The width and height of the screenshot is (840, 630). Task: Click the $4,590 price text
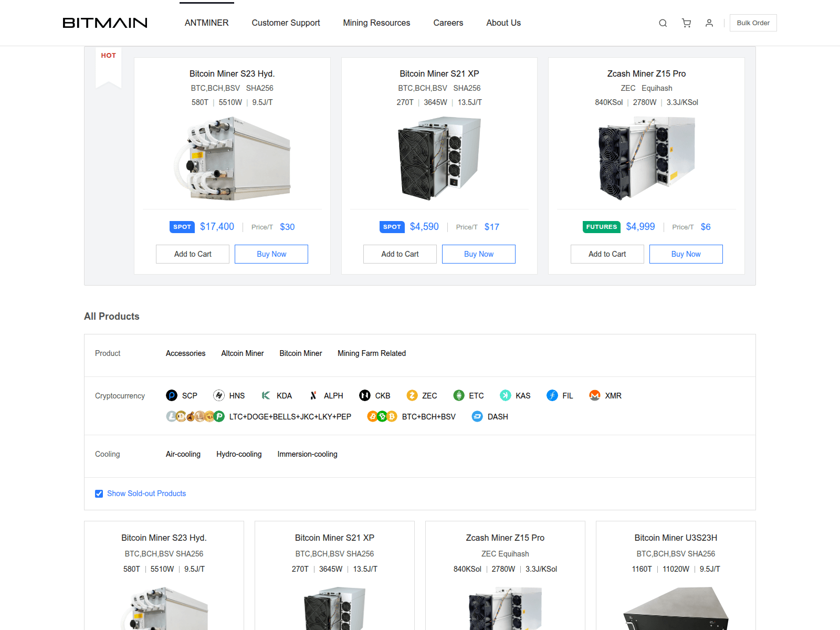coord(424,227)
